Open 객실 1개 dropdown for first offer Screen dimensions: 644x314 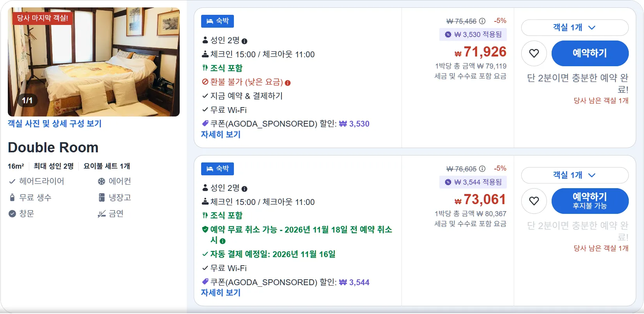pyautogui.click(x=575, y=28)
